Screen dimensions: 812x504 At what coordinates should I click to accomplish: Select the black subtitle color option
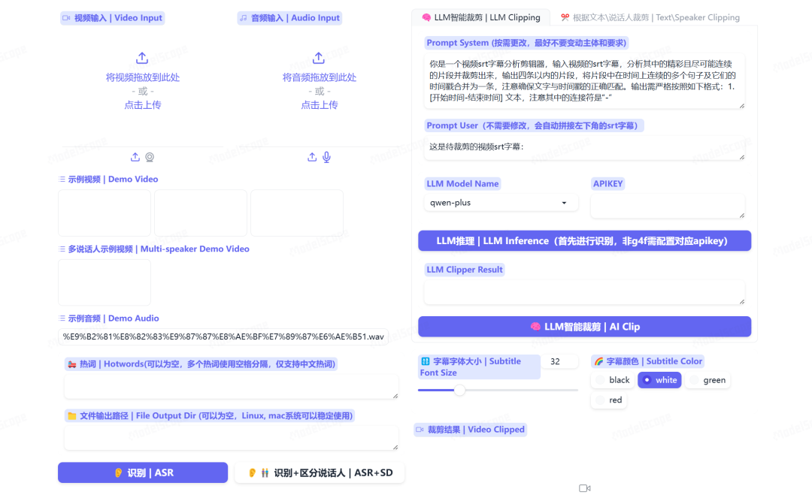(x=613, y=380)
